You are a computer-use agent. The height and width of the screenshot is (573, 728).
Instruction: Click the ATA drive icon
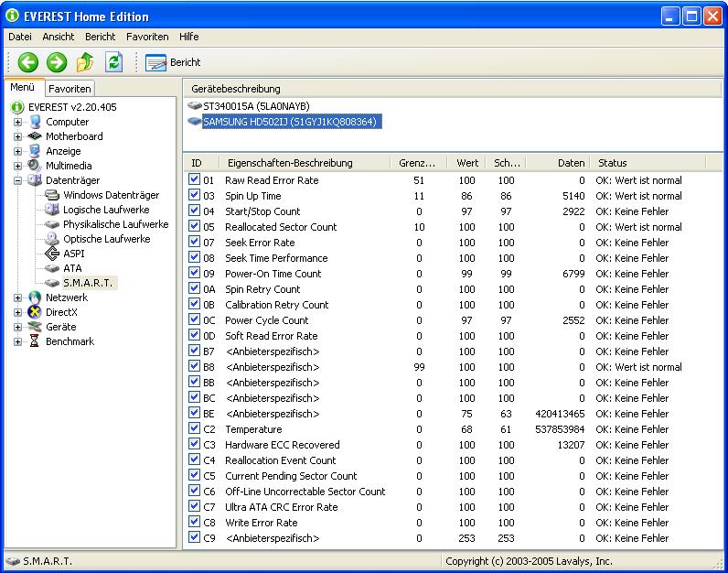[x=52, y=268]
